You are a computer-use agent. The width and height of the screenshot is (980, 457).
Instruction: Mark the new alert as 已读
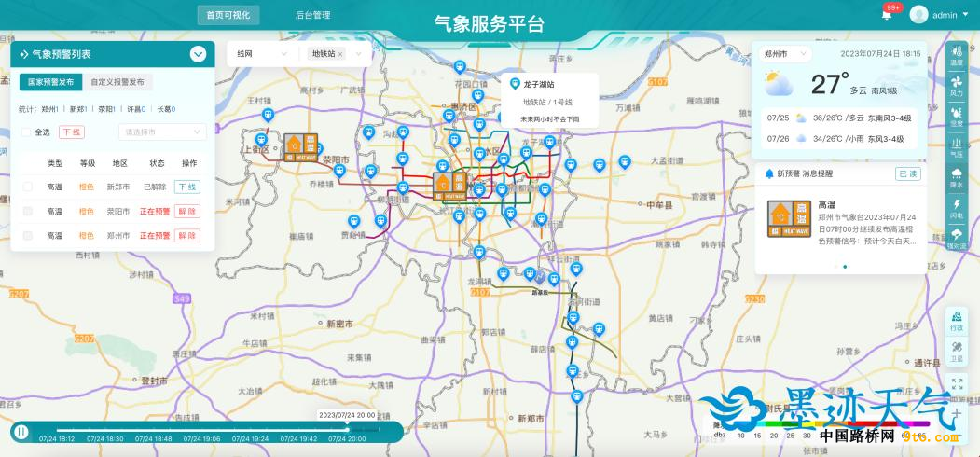pyautogui.click(x=907, y=173)
